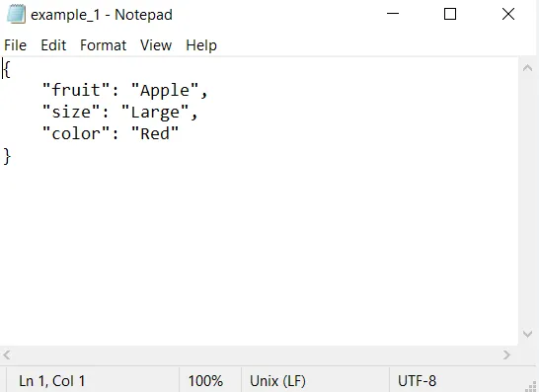The width and height of the screenshot is (539, 392).
Task: Open the View menu
Action: tap(156, 45)
